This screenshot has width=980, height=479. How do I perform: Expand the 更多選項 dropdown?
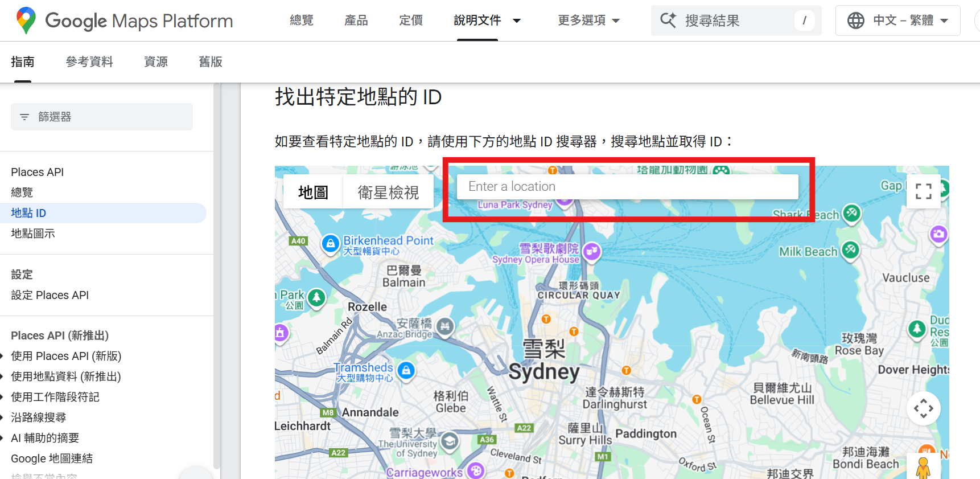[588, 21]
